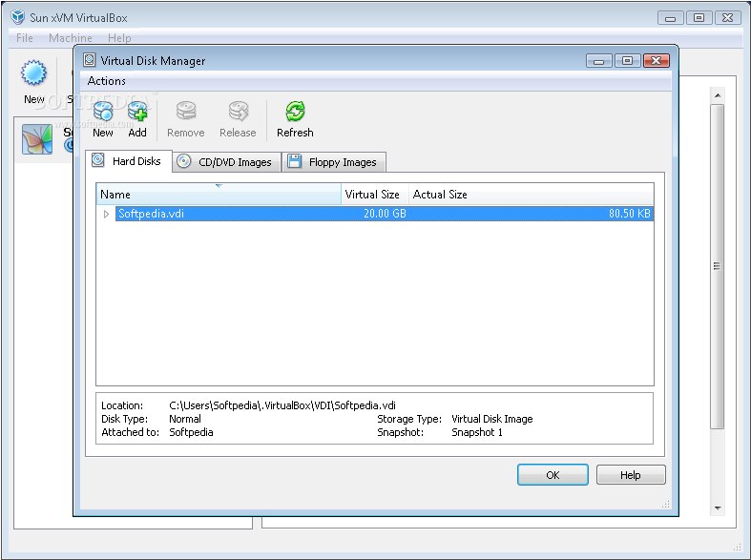This screenshot has height=560, width=751.
Task: Click scroll down arrow in main window
Action: click(718, 508)
